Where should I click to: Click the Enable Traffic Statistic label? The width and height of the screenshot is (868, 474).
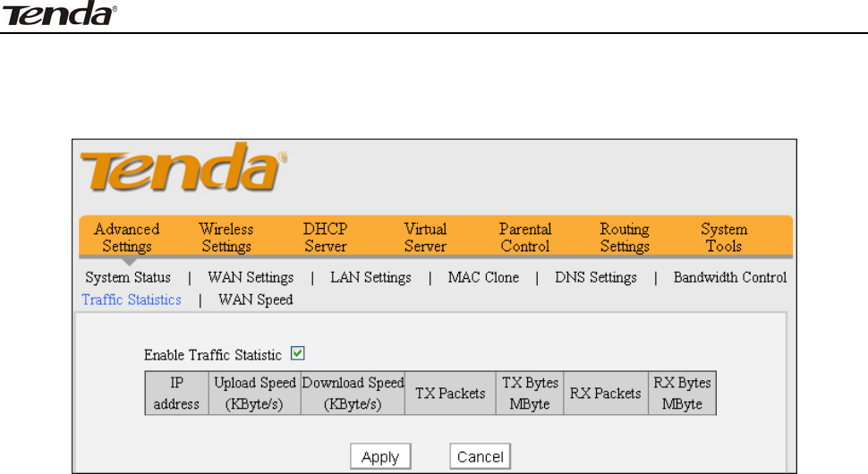[x=213, y=355]
